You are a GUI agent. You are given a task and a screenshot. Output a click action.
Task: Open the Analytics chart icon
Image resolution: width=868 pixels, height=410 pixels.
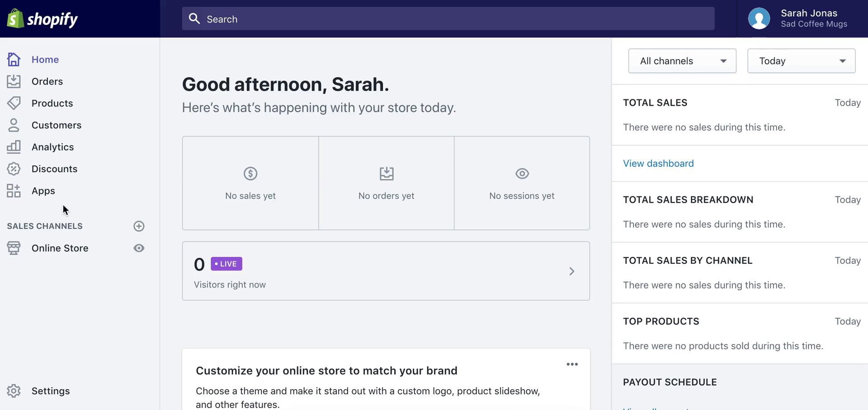(x=14, y=147)
